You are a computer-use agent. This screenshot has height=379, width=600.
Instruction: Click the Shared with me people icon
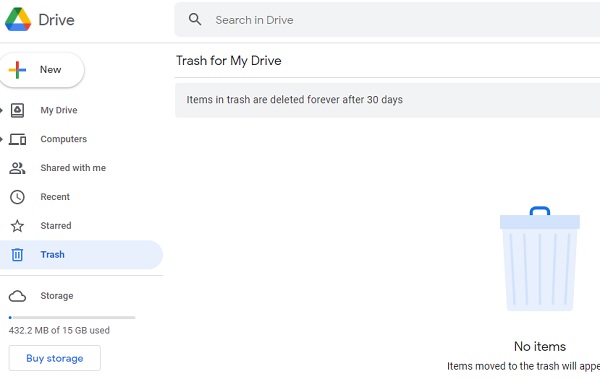(17, 168)
